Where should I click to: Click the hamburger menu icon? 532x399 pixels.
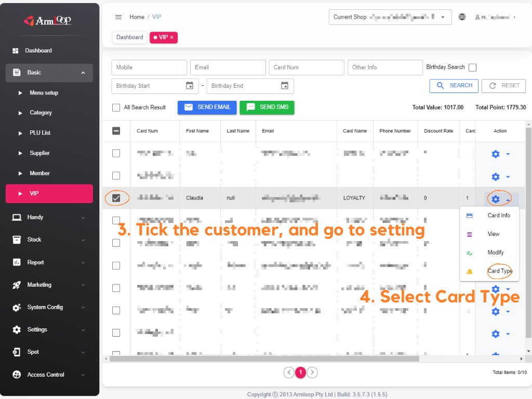tap(118, 17)
